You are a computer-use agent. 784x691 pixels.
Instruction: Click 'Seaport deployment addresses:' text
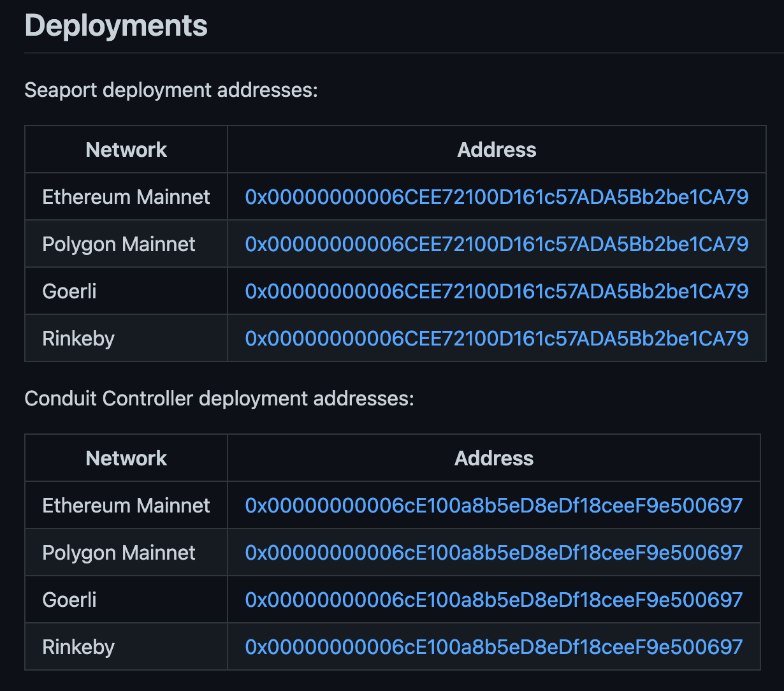click(x=171, y=90)
